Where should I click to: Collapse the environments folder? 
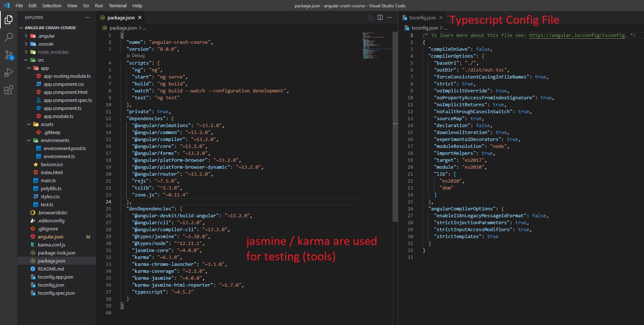[x=57, y=140]
